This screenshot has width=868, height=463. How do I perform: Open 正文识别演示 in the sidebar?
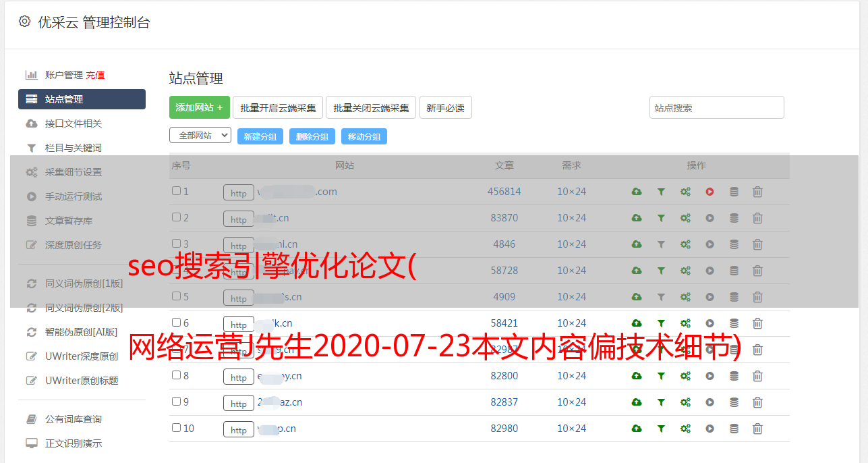coord(74,444)
